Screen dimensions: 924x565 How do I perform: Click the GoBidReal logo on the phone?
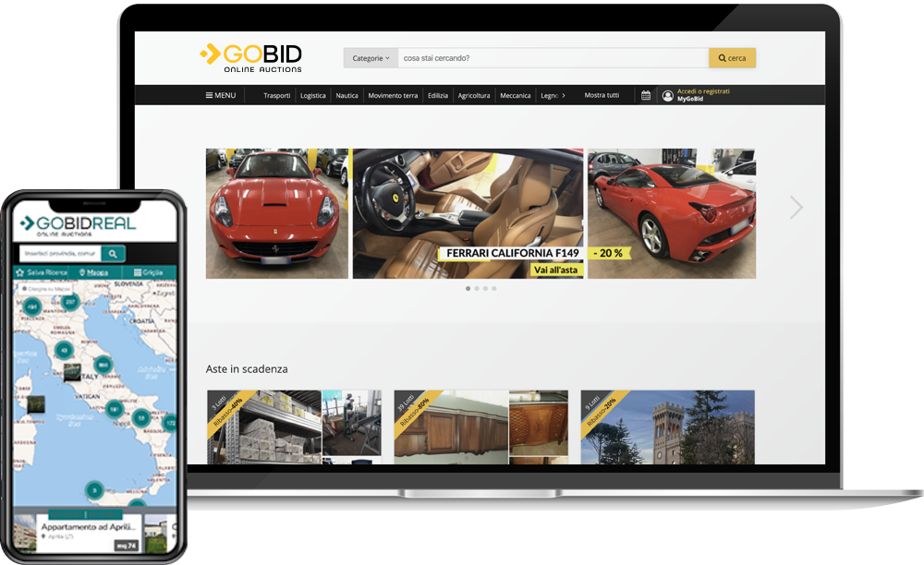78,225
